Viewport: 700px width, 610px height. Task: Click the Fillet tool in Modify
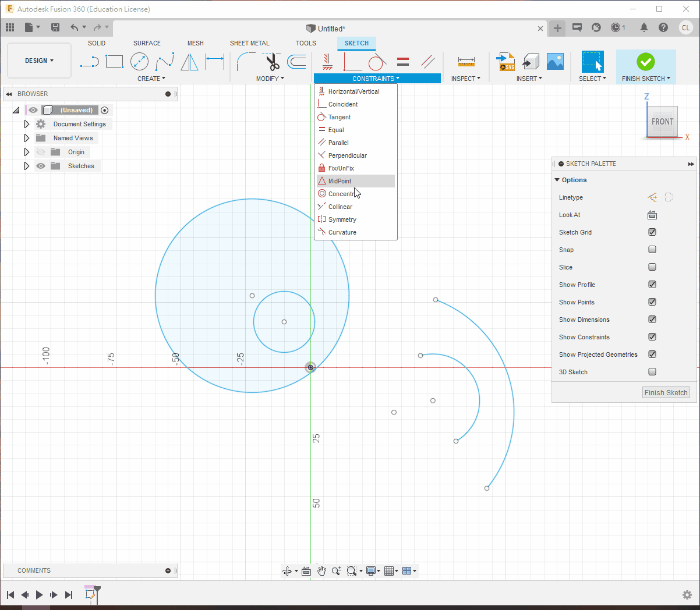coord(245,62)
